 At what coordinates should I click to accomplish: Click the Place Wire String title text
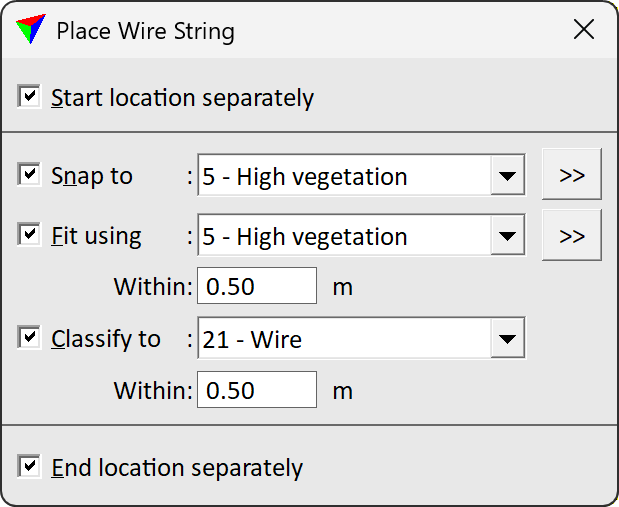[146, 31]
